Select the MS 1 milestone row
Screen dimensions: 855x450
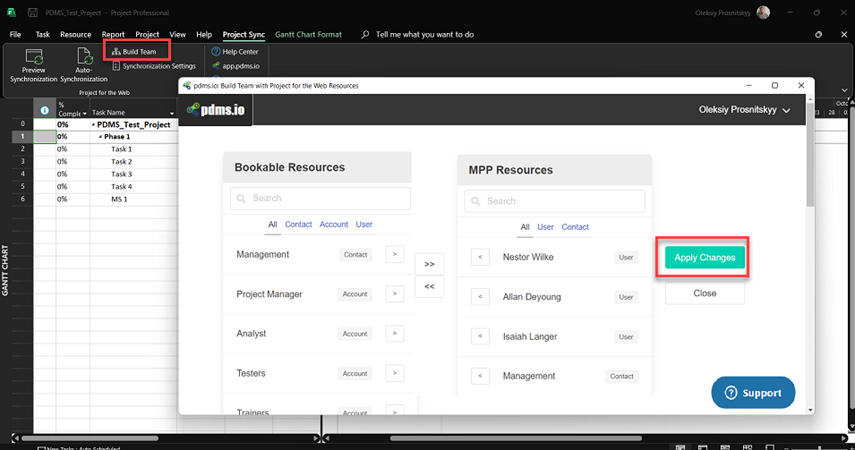(119, 199)
